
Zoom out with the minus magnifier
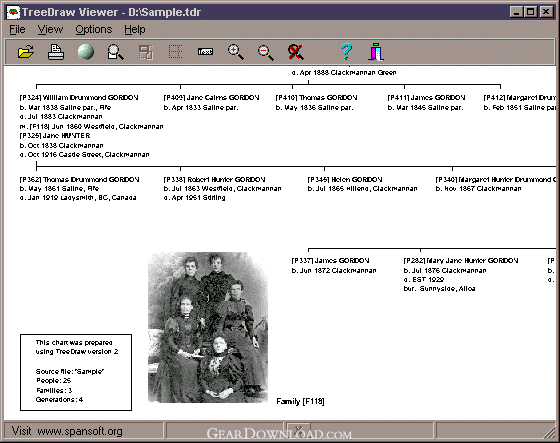pos(266,52)
